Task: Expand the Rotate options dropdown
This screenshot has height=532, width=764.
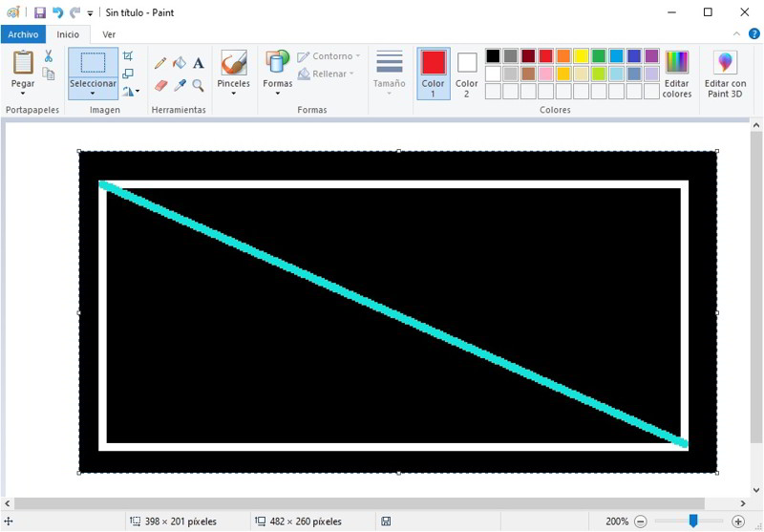Action: pyautogui.click(x=132, y=92)
